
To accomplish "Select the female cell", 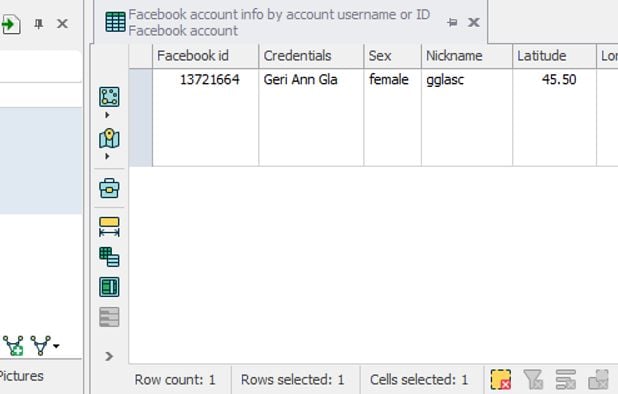I will 392,117.
